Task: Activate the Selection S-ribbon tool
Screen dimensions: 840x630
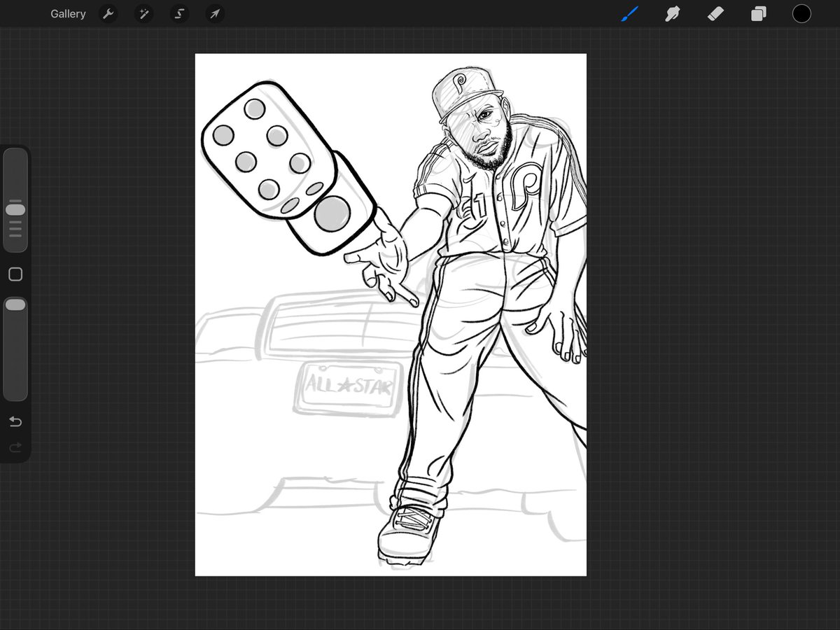Action: point(180,14)
